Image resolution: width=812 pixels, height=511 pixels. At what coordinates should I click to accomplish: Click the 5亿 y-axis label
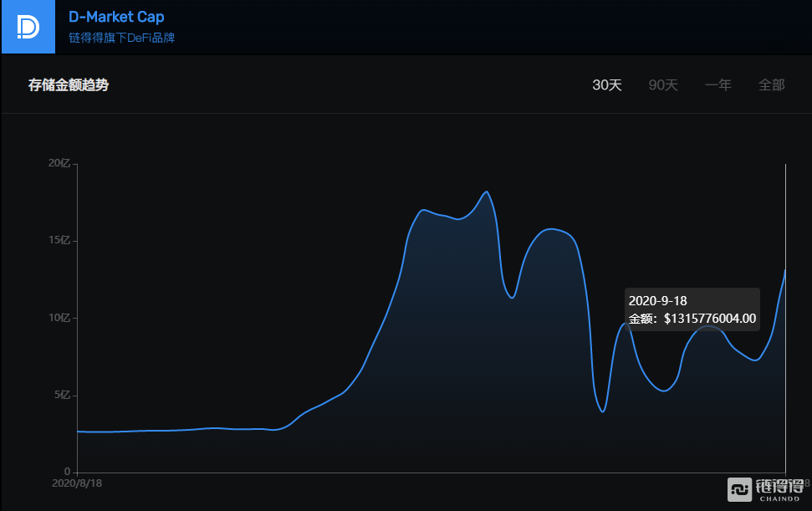(61, 395)
